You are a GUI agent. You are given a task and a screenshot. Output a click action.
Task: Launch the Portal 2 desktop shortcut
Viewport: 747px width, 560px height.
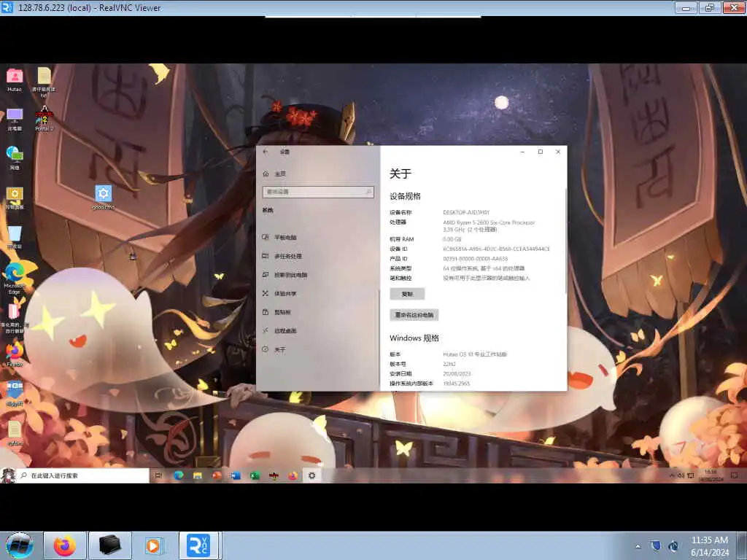click(x=44, y=119)
